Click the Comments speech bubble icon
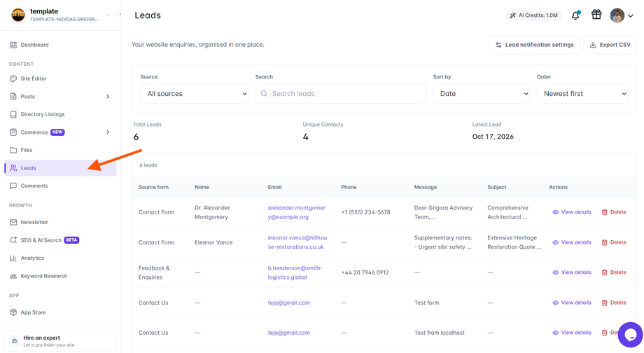Screen dimensions: 644x353 pos(13,186)
